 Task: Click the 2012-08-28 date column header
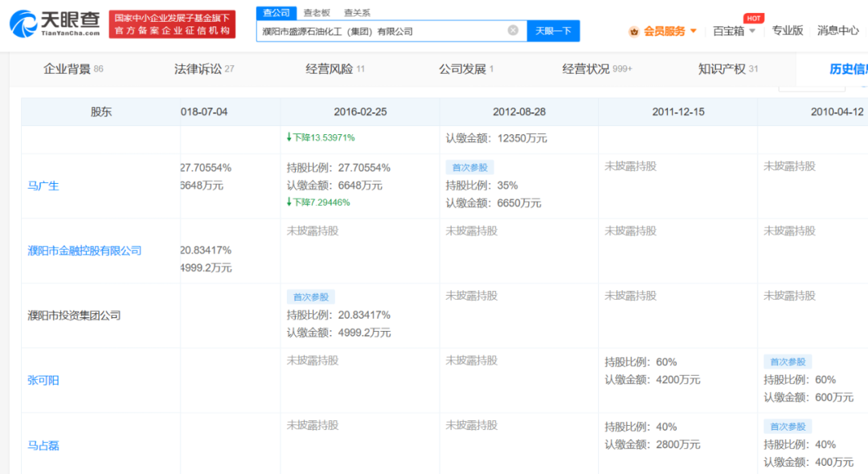click(x=519, y=112)
